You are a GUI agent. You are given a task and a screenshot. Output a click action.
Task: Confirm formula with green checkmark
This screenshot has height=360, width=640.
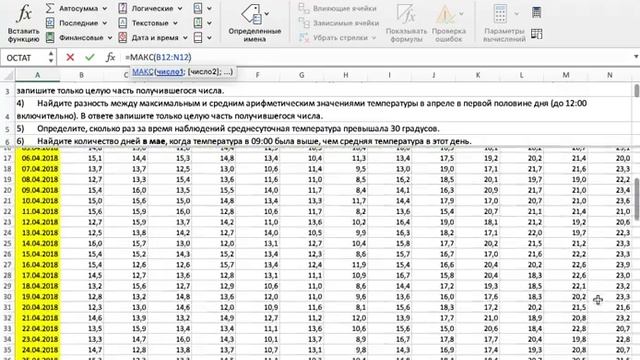[x=90, y=57]
